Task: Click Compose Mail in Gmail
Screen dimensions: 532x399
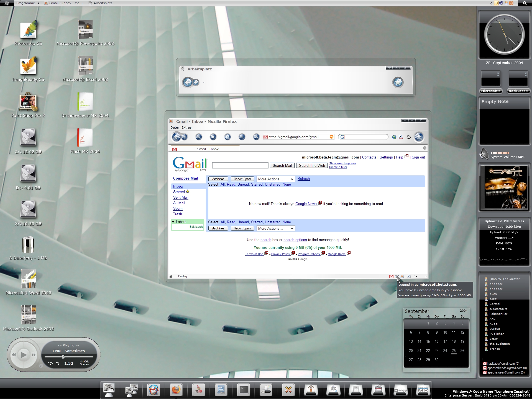Action: pos(186,178)
